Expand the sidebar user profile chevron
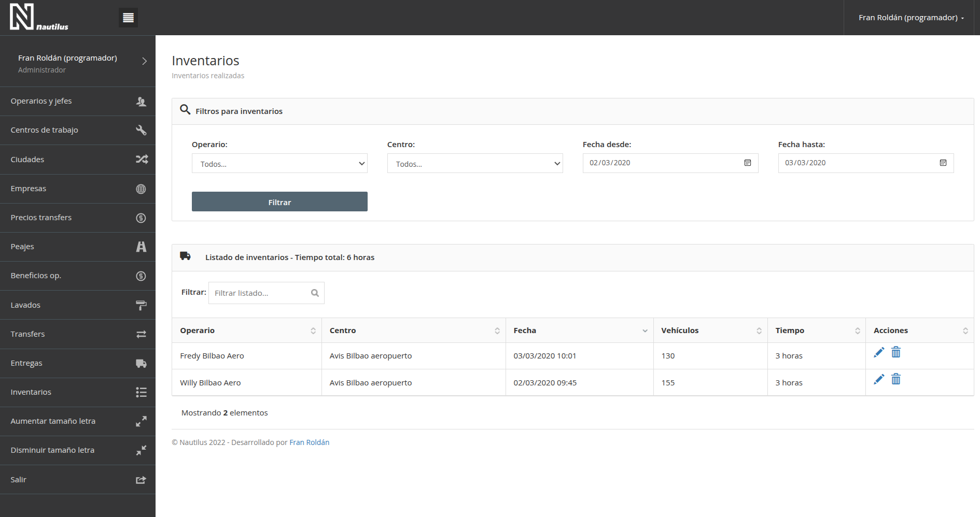Image resolution: width=980 pixels, height=517 pixels. pos(145,61)
